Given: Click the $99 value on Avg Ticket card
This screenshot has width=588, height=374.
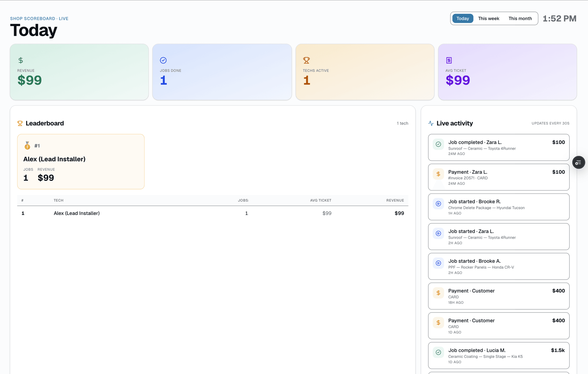Looking at the screenshot, I should (458, 80).
